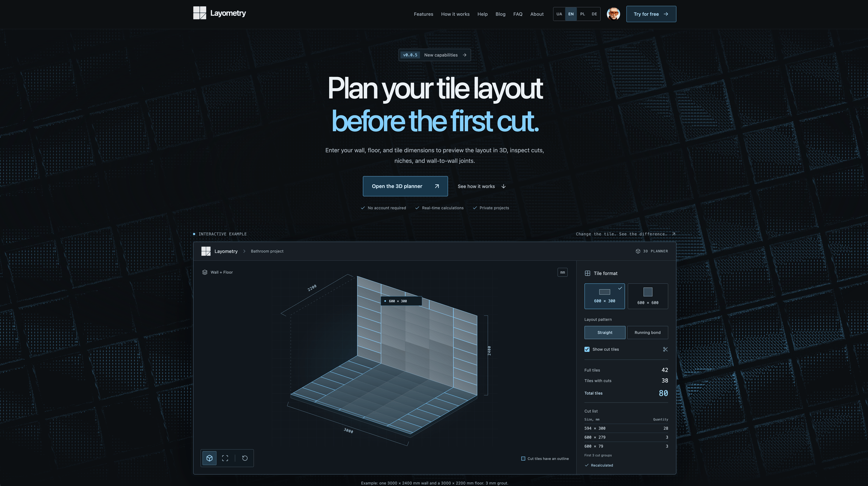Click the mm units button
The image size is (868, 486).
pos(562,272)
